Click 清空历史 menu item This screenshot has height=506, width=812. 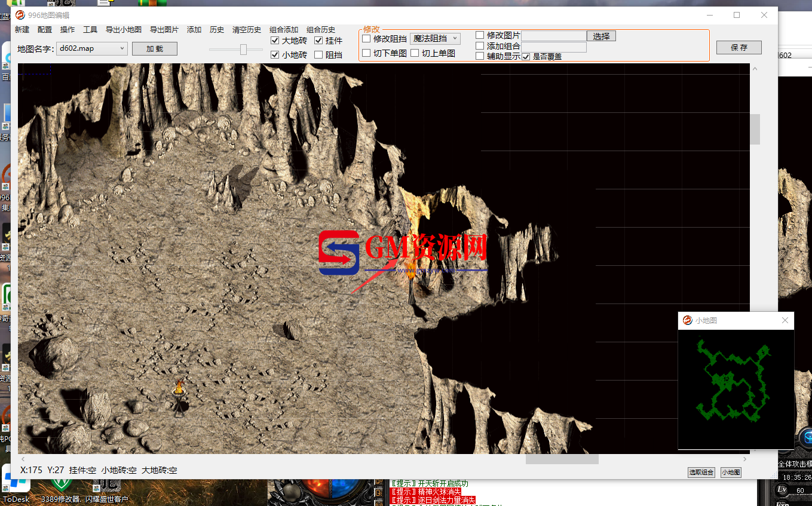(x=247, y=30)
